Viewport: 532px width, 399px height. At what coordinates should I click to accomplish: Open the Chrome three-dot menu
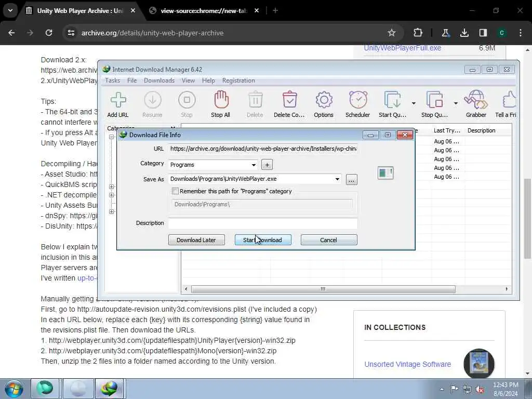(521, 33)
